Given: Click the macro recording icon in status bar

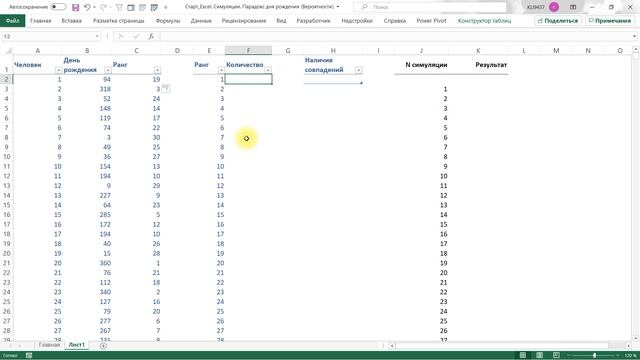Looking at the screenshot, I should tap(29, 356).
